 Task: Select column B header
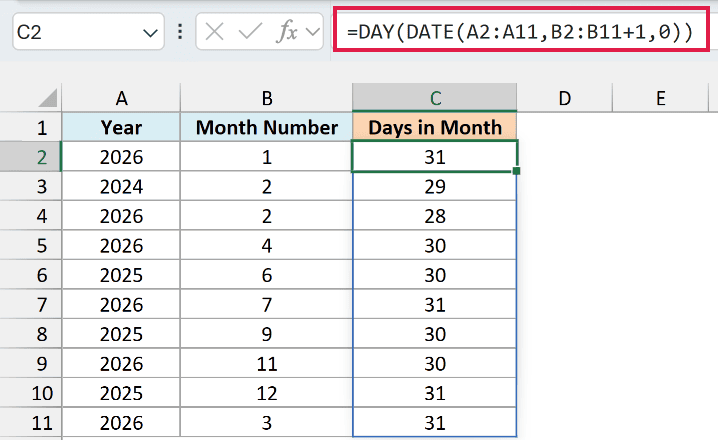coord(267,98)
